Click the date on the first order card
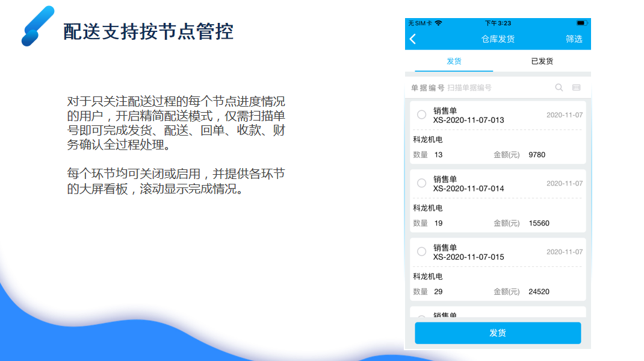 click(564, 115)
